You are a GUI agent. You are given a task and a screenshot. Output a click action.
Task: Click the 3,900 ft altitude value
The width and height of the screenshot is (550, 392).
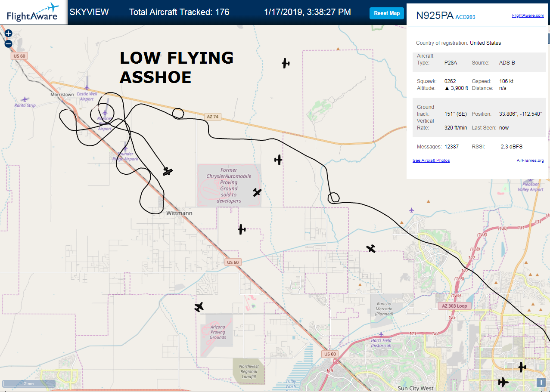point(456,88)
